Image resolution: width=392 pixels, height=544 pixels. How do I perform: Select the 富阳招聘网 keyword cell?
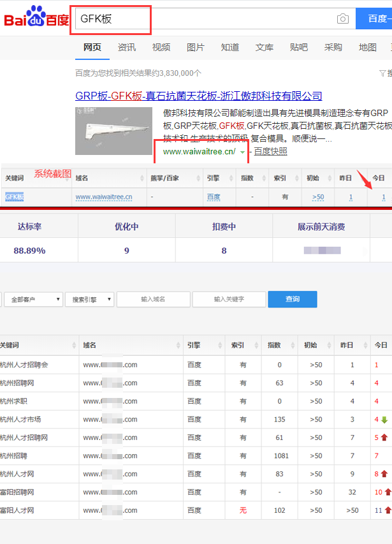click(17, 492)
